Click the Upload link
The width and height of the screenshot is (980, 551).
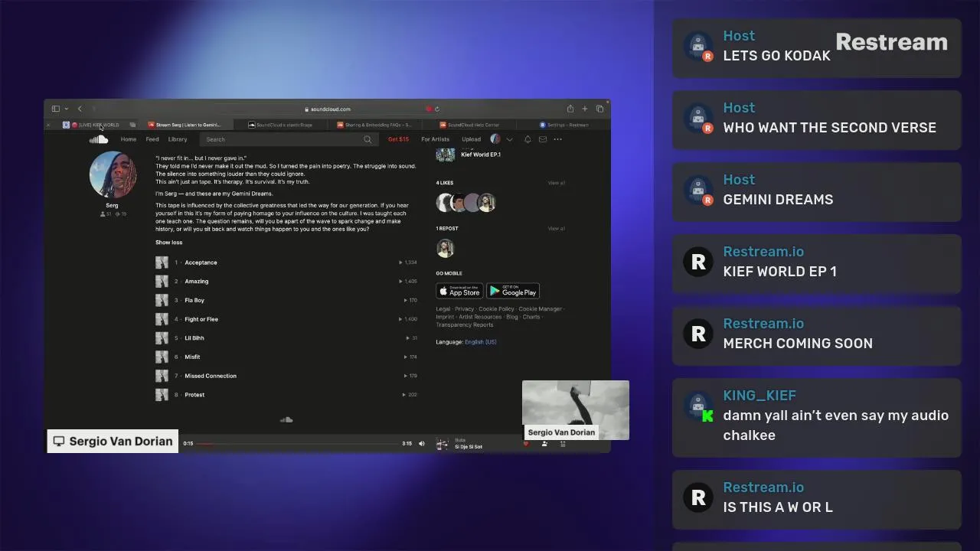click(x=471, y=139)
